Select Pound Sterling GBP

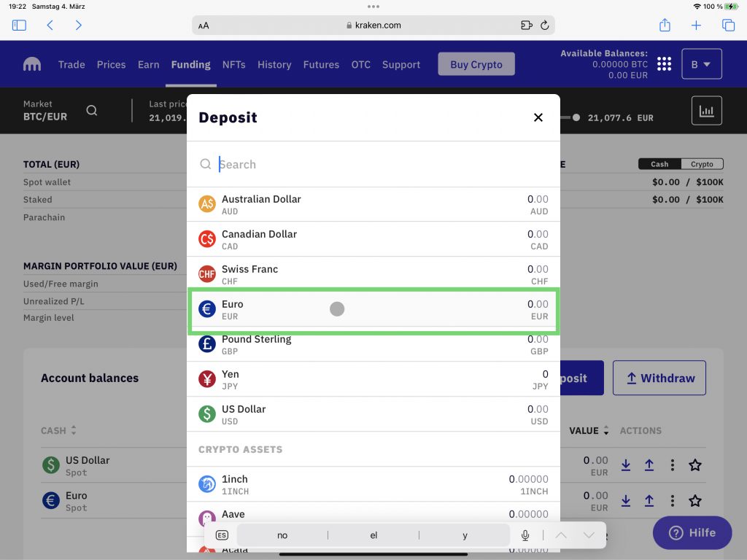[x=373, y=345]
